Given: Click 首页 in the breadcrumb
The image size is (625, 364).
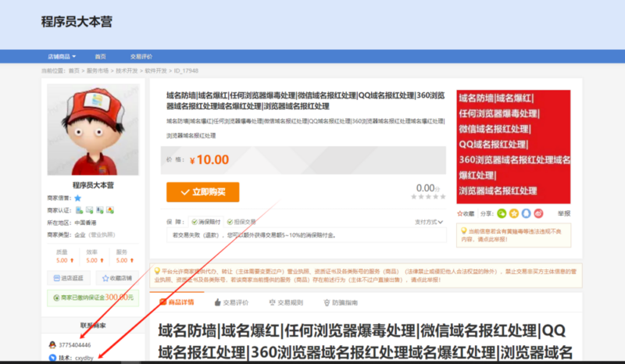Looking at the screenshot, I should click(74, 70).
